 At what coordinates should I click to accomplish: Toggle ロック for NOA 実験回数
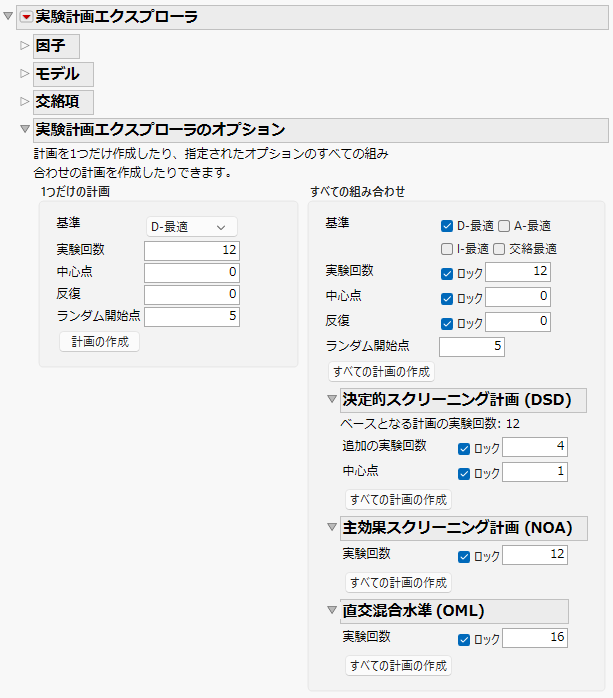[x=464, y=556]
